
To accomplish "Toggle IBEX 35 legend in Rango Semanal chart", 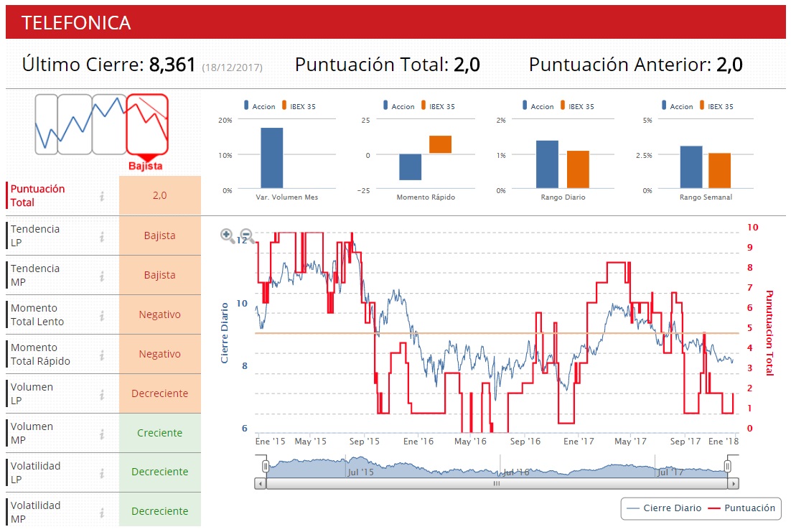I will (x=717, y=106).
